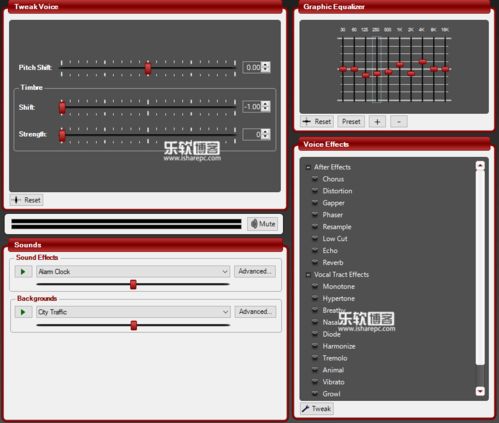Click Voice Effects scrollbar down arrow

pyautogui.click(x=480, y=391)
